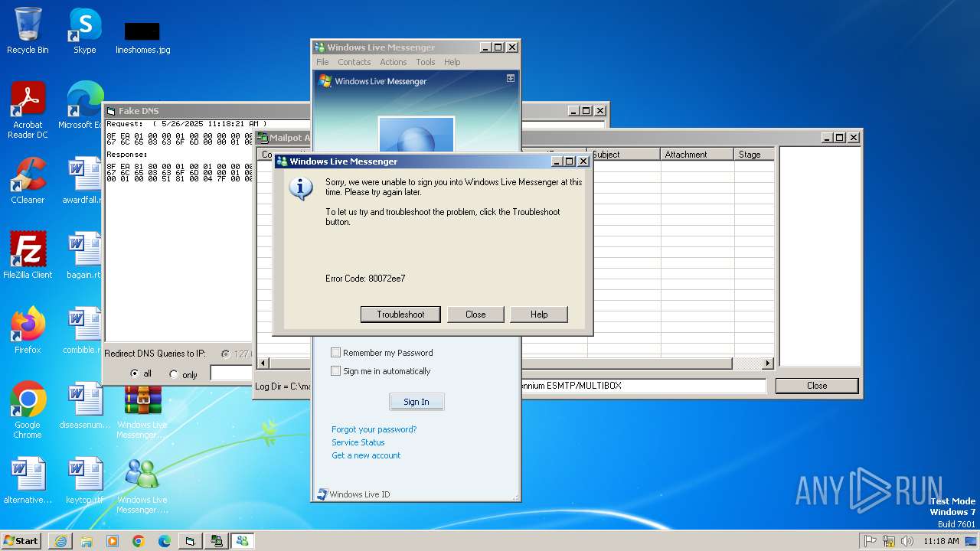The height and width of the screenshot is (551, 980).
Task: Open the Recycle Bin desktop icon
Action: 28,31
